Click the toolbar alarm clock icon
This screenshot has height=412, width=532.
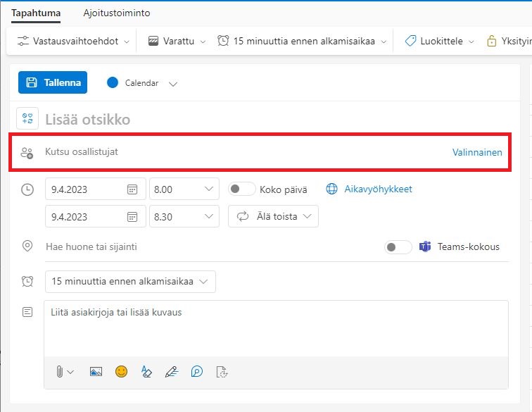[223, 40]
